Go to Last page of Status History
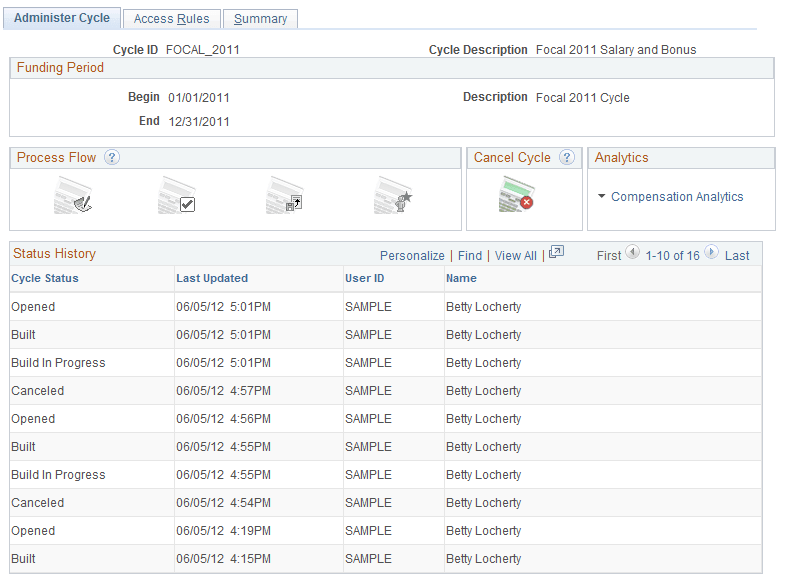 point(737,256)
